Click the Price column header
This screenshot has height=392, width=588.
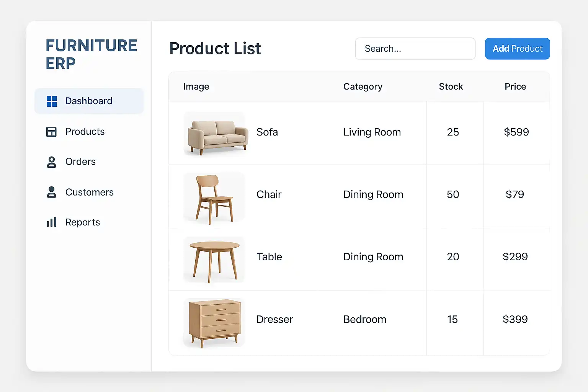tap(515, 87)
